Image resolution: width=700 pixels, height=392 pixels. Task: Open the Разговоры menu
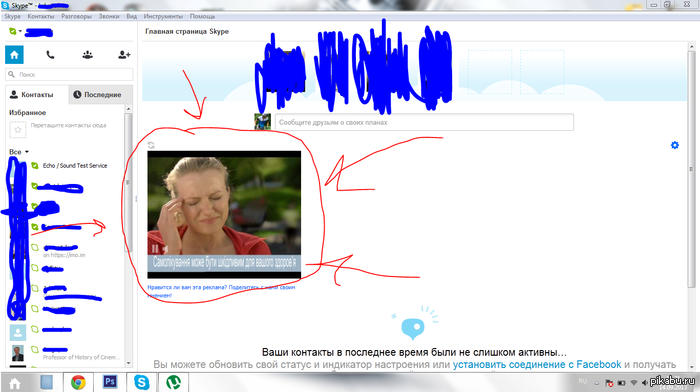point(76,16)
